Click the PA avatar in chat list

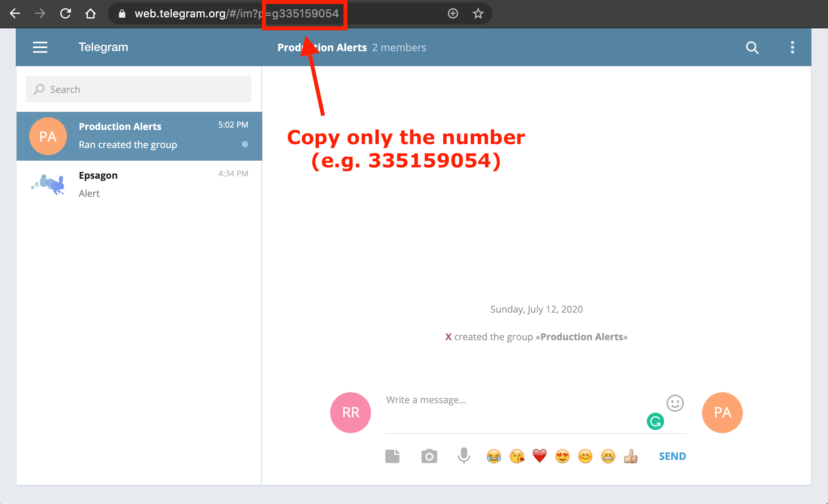(48, 136)
